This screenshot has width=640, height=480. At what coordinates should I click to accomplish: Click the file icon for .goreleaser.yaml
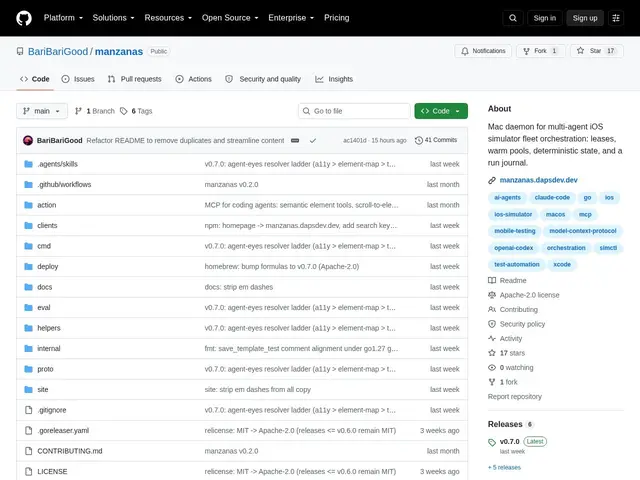[x=28, y=430]
